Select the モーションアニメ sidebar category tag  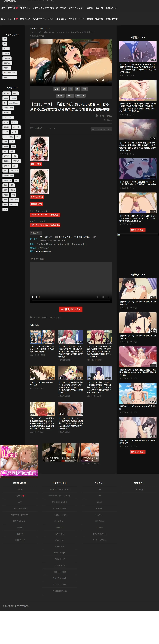pos(10,77)
